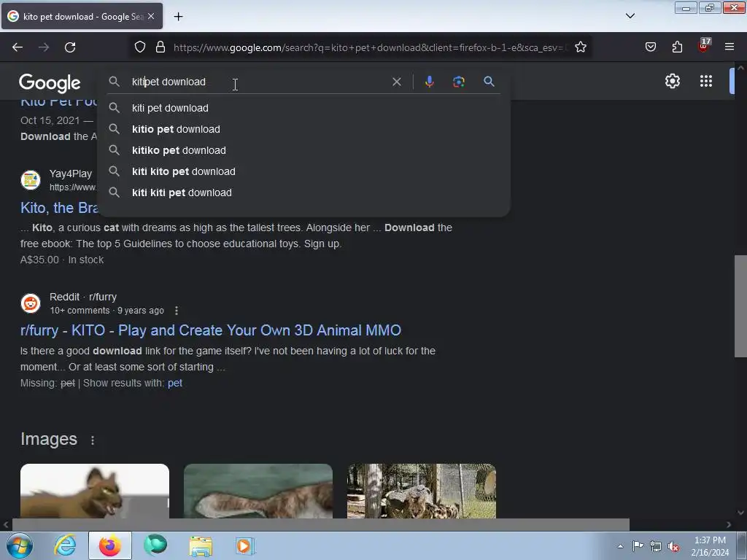Click the 'A$35.00 · In stock' text
The image size is (747, 560).
tap(62, 260)
